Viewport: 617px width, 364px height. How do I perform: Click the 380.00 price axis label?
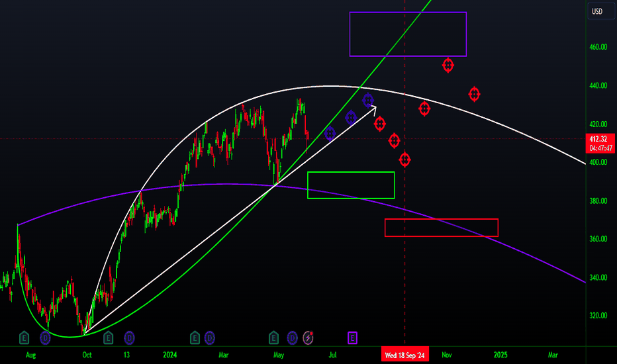[x=598, y=201]
